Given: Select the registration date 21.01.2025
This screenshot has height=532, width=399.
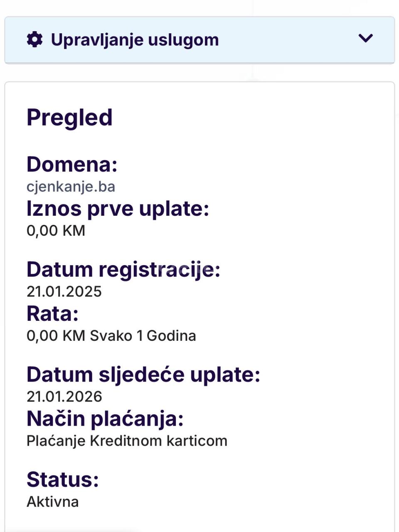Looking at the screenshot, I should (x=64, y=291).
